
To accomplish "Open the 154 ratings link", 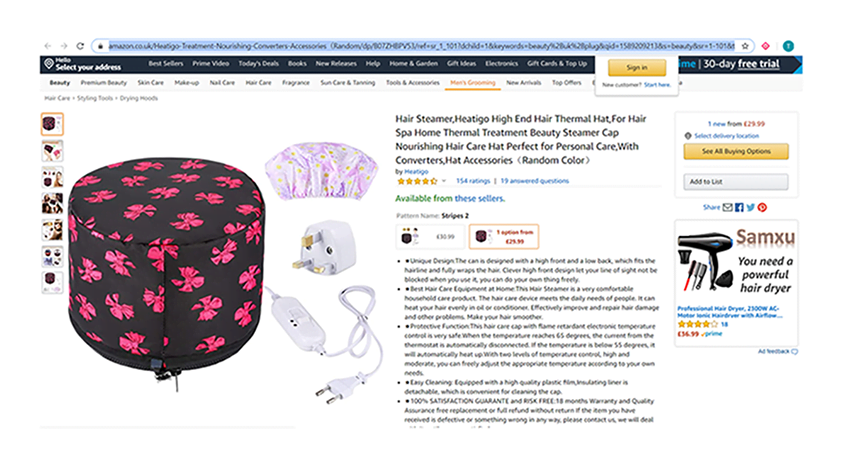I will (x=472, y=181).
